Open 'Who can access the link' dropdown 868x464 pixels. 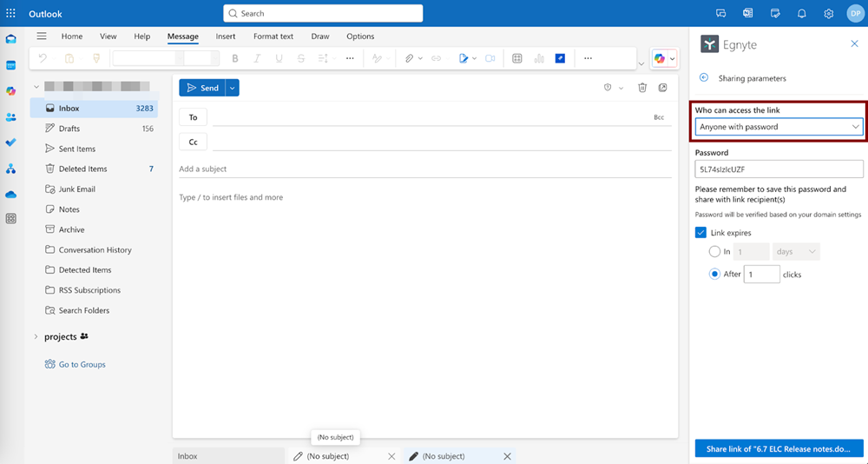(779, 127)
